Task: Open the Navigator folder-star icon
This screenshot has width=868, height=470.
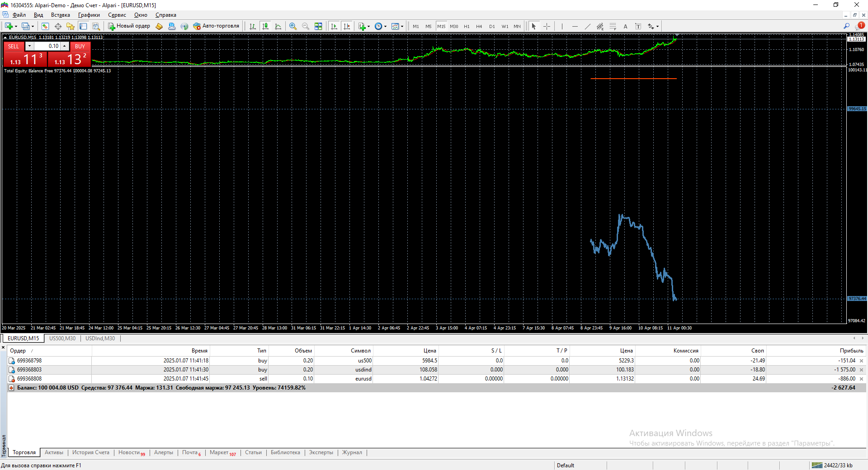Action: (x=71, y=26)
